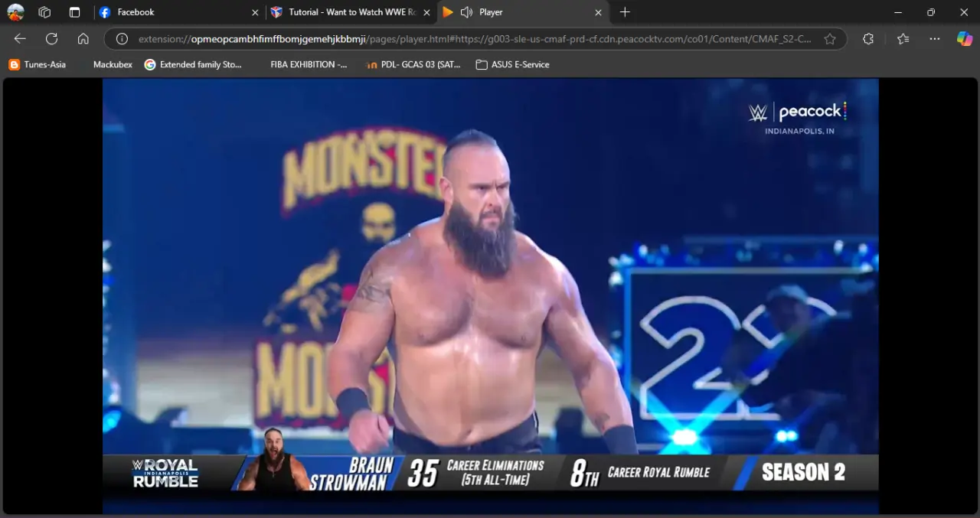980x518 pixels.
Task: View site information icon in address bar
Action: pos(121,39)
